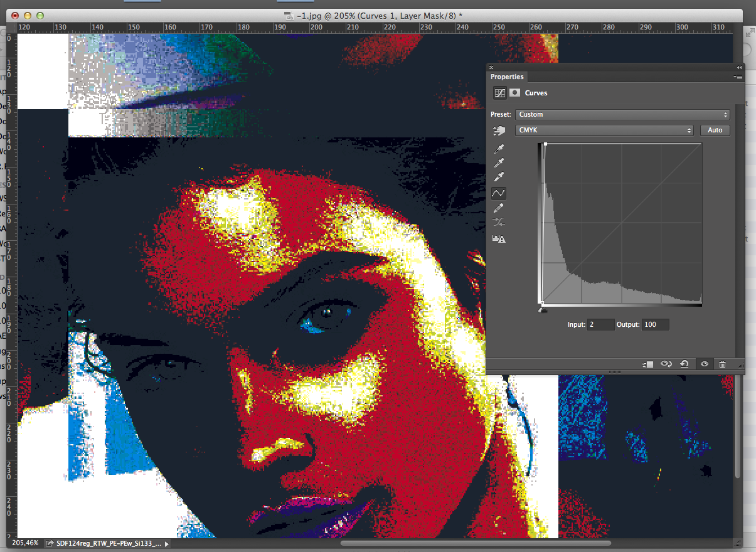
Task: Click the SDF124reg_RTW_PE-PEw document info text
Action: 108,543
